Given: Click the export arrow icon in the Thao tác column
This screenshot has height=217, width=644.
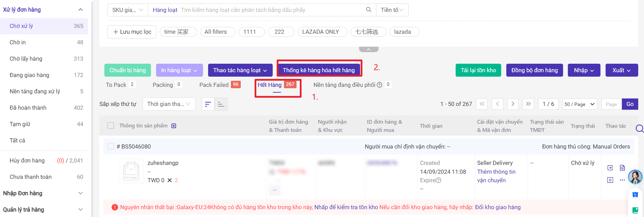Looking at the screenshot, I should [610, 168].
